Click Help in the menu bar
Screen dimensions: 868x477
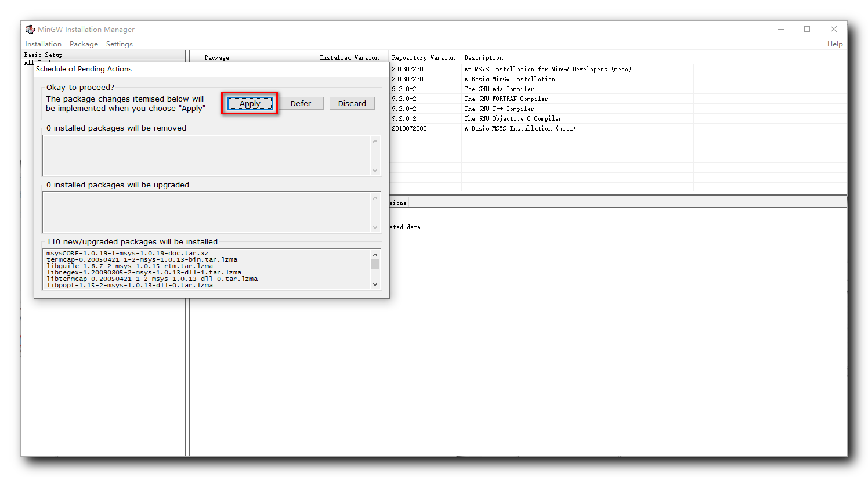point(835,44)
